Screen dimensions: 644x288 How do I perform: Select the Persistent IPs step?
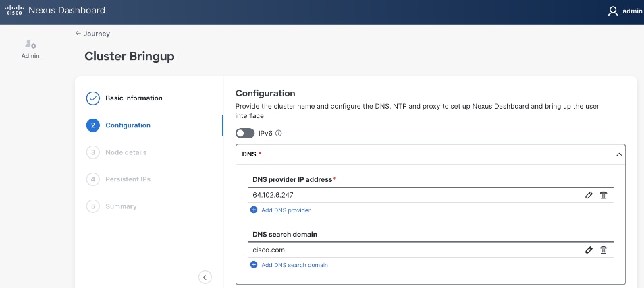tap(128, 179)
